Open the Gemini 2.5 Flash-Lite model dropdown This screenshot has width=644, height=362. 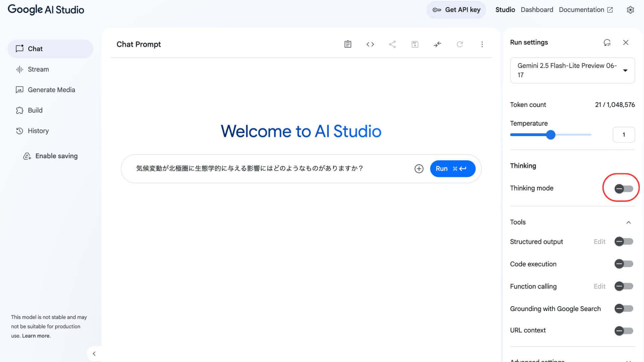(572, 70)
